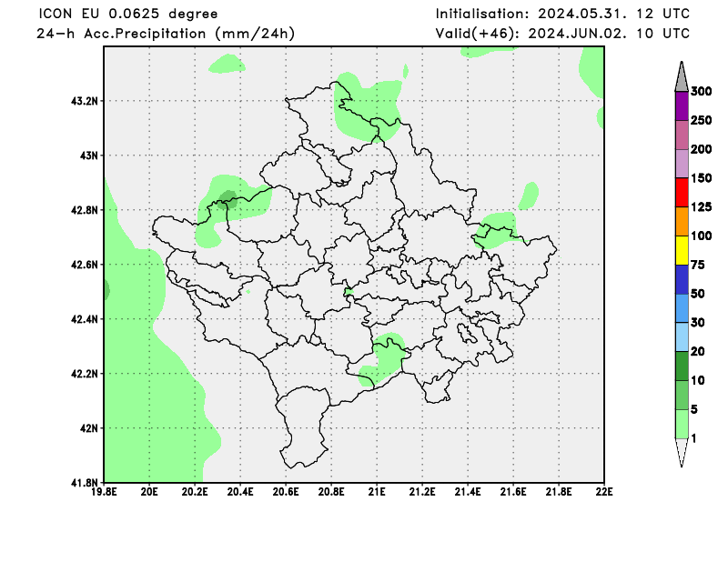Click the legend value 200
The image size is (728, 562).
click(x=701, y=149)
